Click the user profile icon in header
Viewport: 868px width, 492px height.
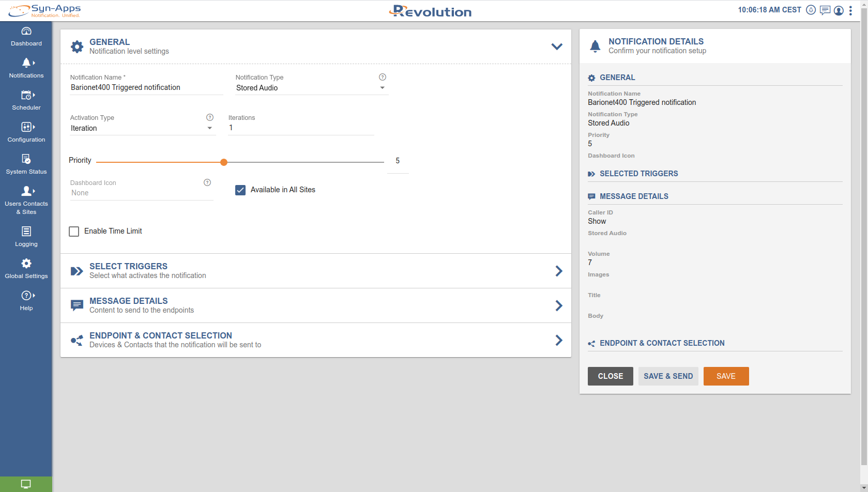point(839,10)
